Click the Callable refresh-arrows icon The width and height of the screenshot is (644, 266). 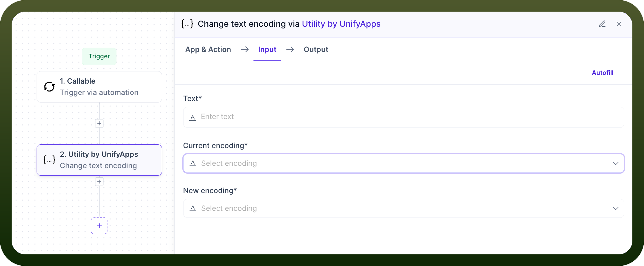click(49, 87)
